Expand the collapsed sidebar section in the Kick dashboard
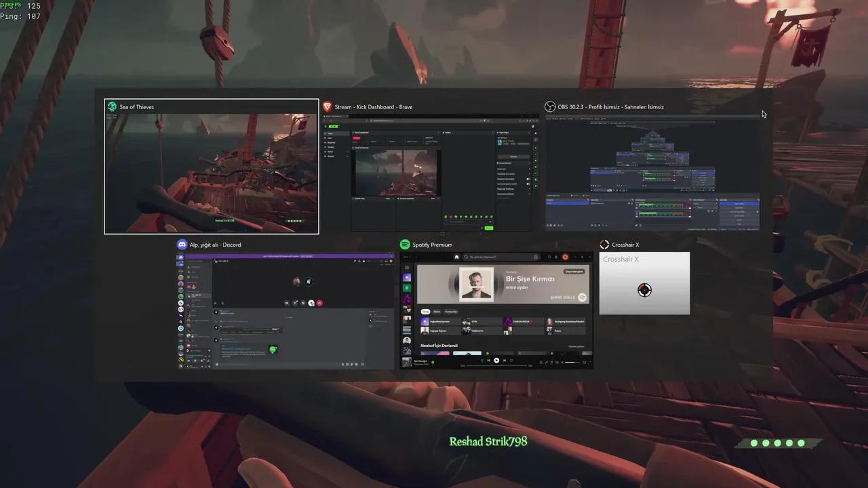The height and width of the screenshot is (488, 868). [x=348, y=152]
